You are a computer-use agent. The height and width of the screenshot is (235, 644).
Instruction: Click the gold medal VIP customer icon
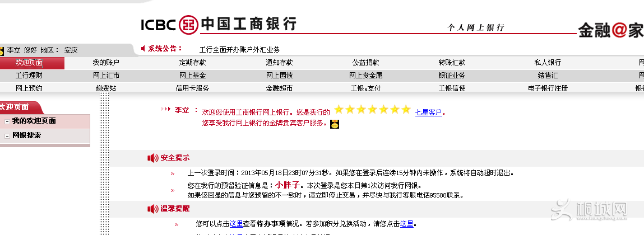(x=335, y=124)
